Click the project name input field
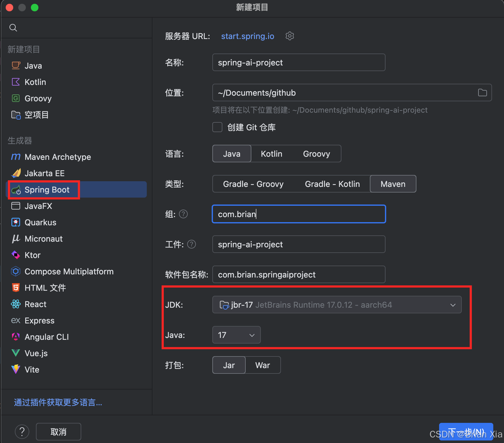Viewport: 504px width, 443px height. click(298, 63)
